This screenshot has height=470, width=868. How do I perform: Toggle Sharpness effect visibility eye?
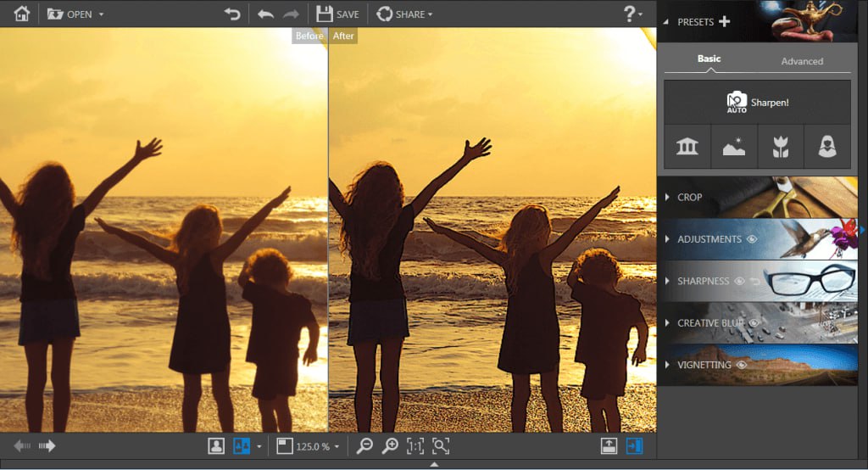(x=739, y=281)
